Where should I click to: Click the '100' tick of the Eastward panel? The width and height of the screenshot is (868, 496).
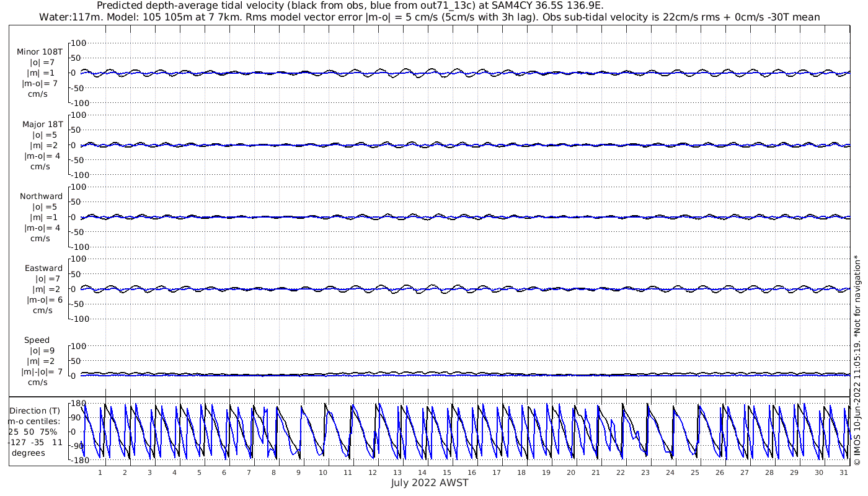[x=79, y=259]
